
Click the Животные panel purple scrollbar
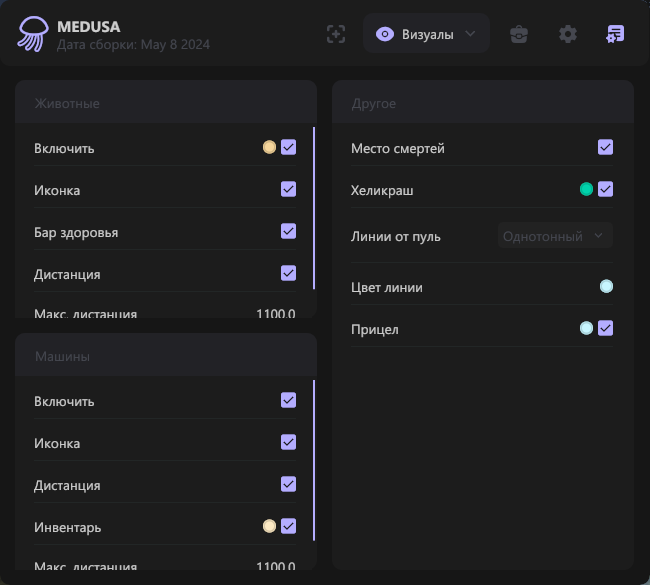[x=314, y=208]
